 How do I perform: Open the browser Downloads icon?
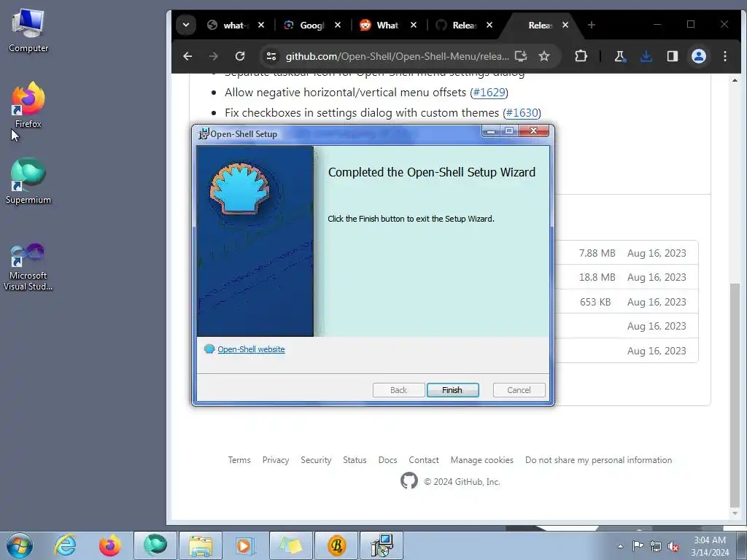pos(646,56)
